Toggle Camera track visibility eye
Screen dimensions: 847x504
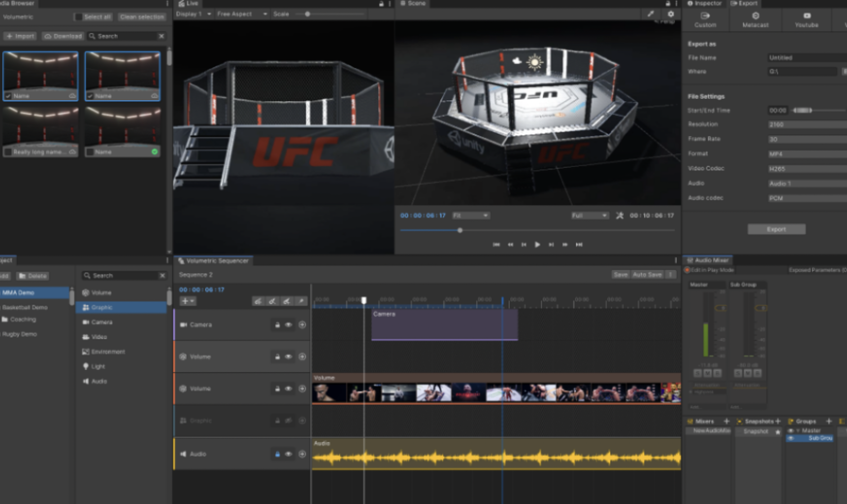(289, 324)
